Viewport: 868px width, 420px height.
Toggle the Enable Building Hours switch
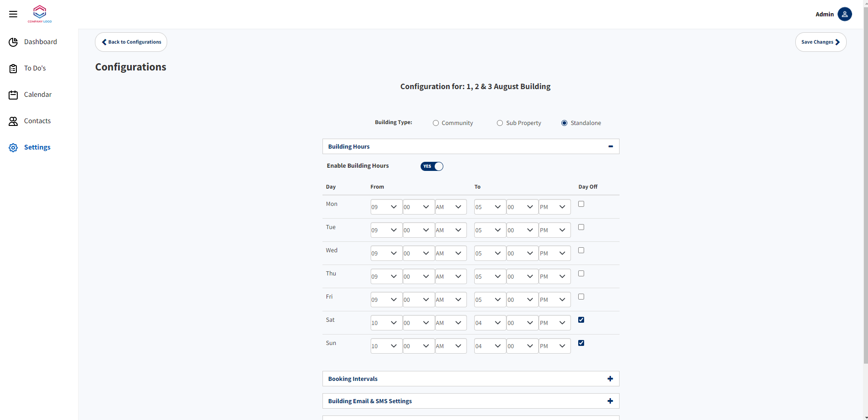pos(432,166)
